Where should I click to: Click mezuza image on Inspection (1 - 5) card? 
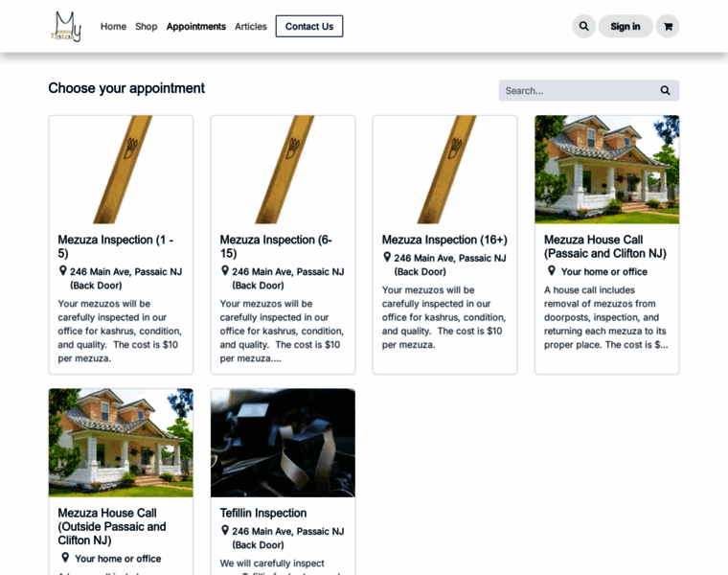[x=121, y=170]
